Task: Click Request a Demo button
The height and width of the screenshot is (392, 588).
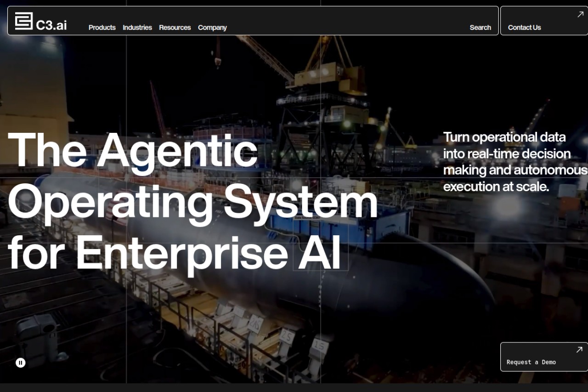Action: tap(544, 357)
